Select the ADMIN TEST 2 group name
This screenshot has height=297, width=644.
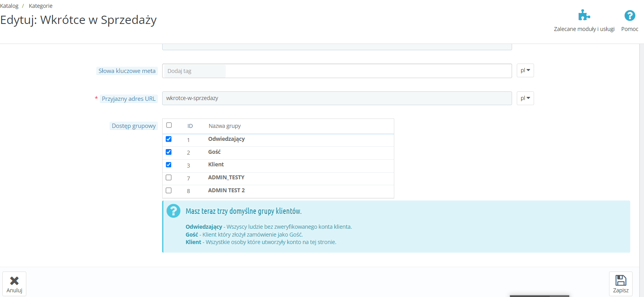pyautogui.click(x=226, y=190)
